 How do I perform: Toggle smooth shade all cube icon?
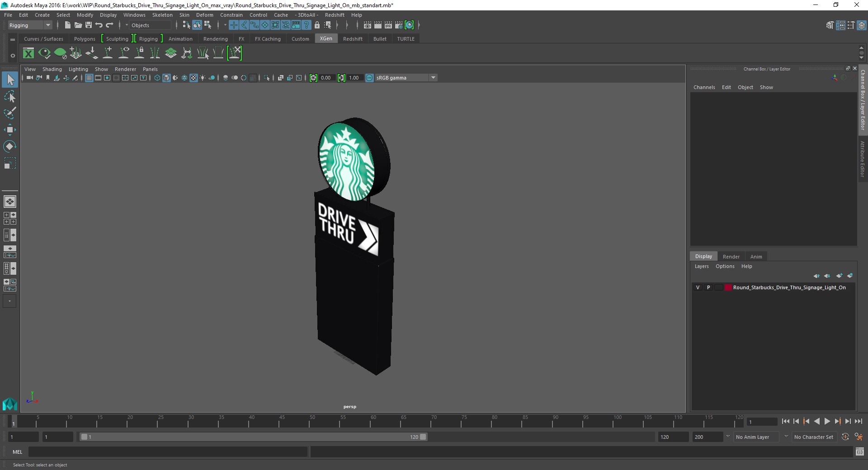coord(166,78)
